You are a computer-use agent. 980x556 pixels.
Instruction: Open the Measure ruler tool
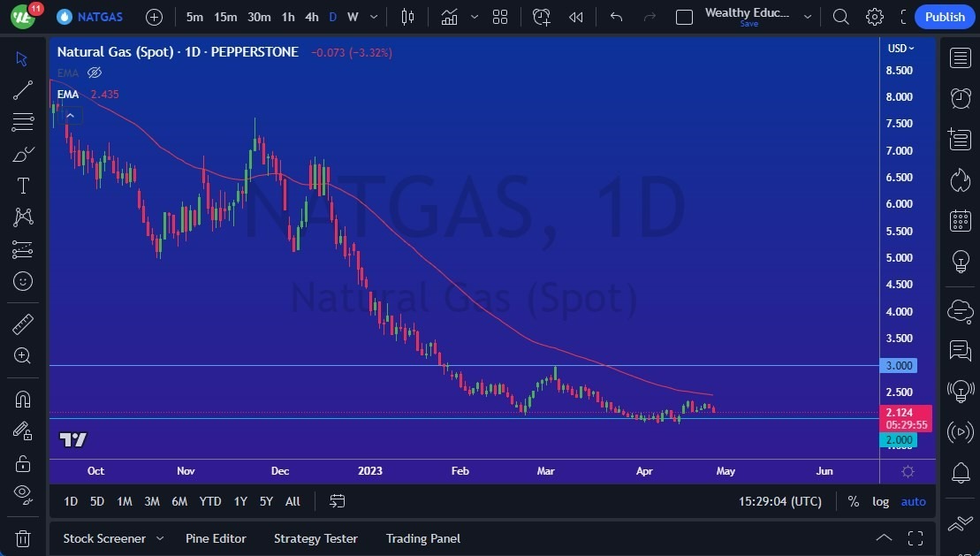(23, 324)
